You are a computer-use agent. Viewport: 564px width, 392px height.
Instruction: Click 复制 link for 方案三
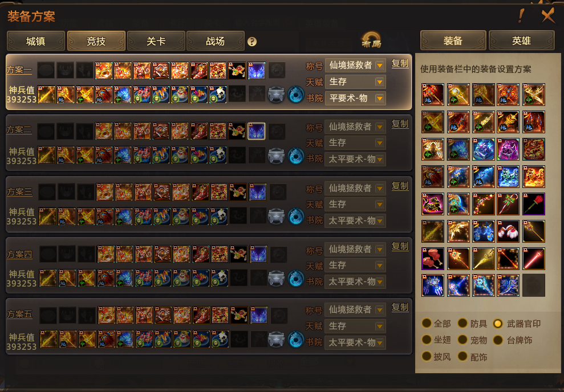400,186
